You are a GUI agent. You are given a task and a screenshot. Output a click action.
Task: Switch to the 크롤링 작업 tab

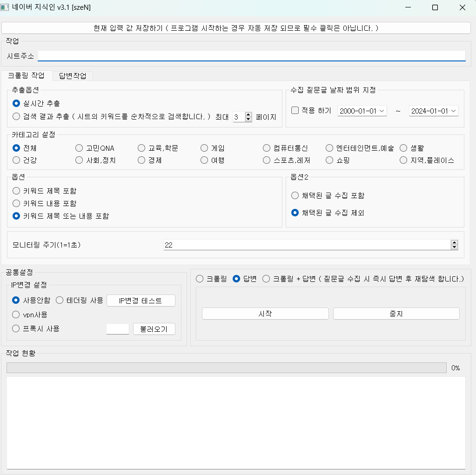click(x=26, y=75)
